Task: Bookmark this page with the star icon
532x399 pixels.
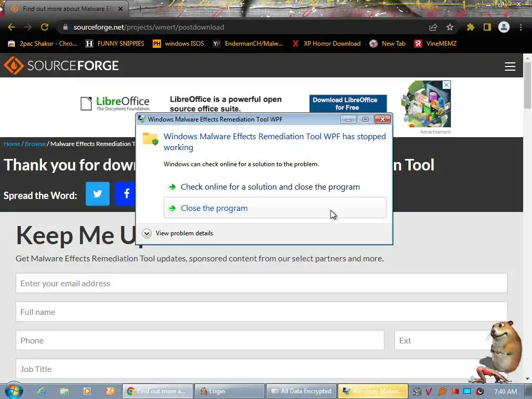Action: point(450,27)
